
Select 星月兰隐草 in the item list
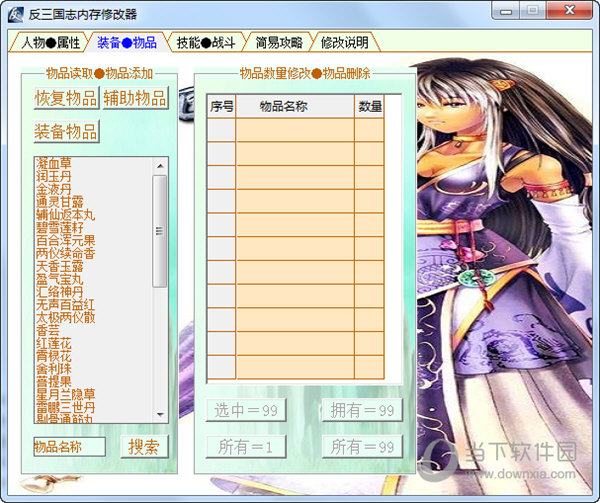(65, 395)
